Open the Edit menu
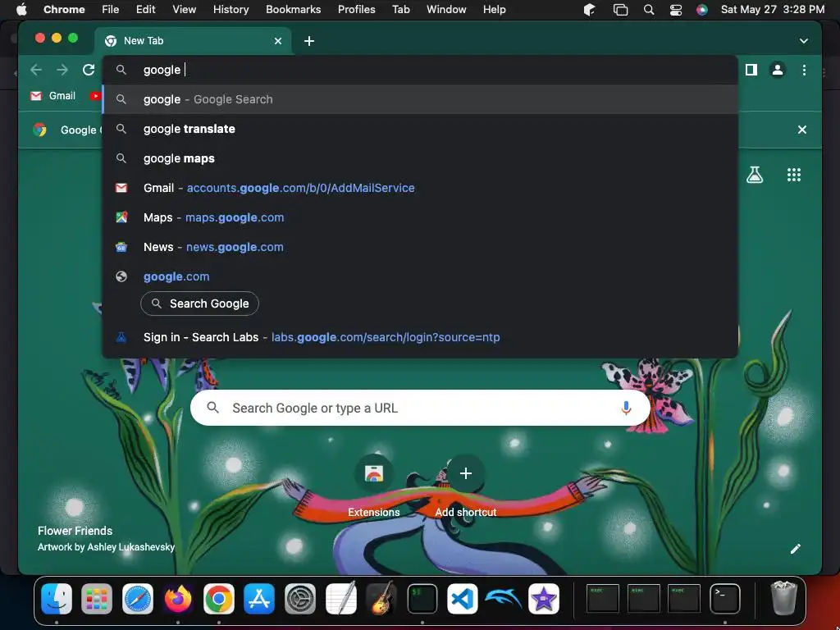Viewport: 840px width, 630px height. pos(145,10)
